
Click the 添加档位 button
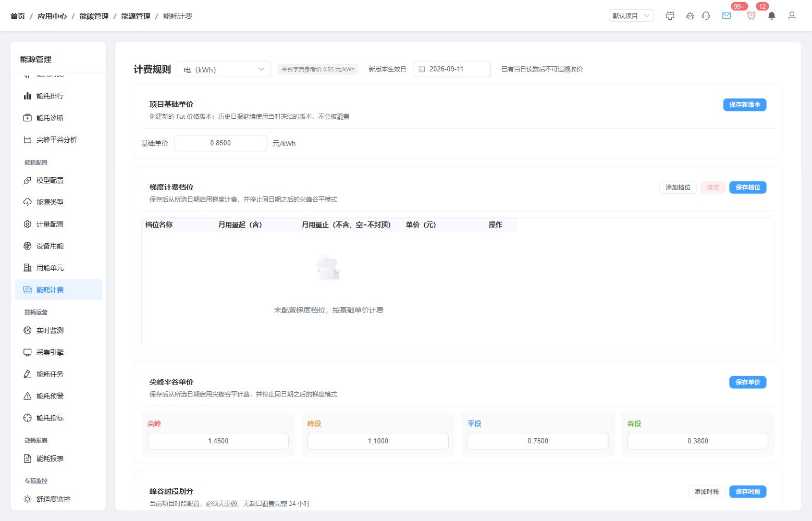pyautogui.click(x=678, y=188)
